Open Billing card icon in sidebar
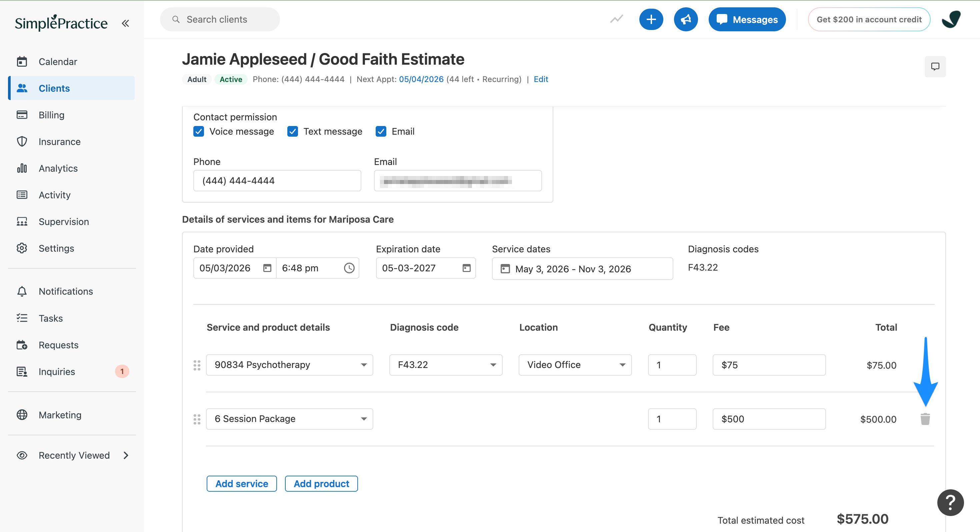This screenshot has height=532, width=980. click(x=22, y=115)
